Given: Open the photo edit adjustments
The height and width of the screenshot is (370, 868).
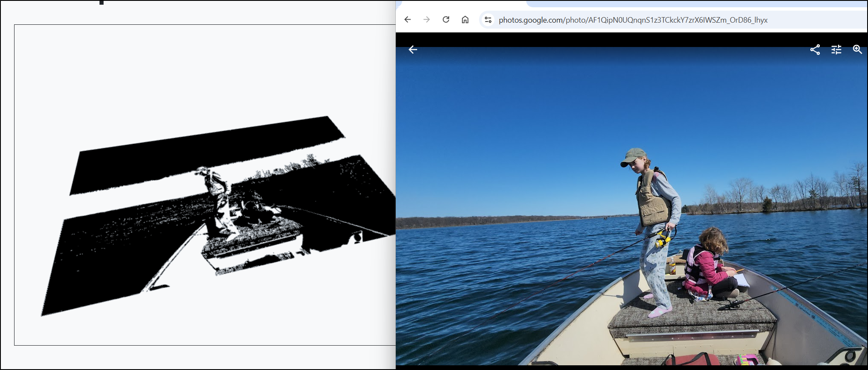Looking at the screenshot, I should tap(836, 50).
